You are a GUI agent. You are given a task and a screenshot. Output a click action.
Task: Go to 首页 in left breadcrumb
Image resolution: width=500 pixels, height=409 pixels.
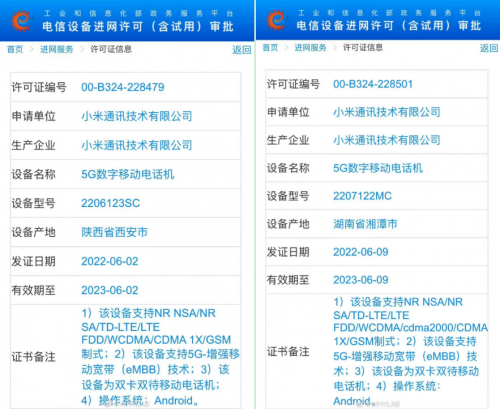point(15,49)
